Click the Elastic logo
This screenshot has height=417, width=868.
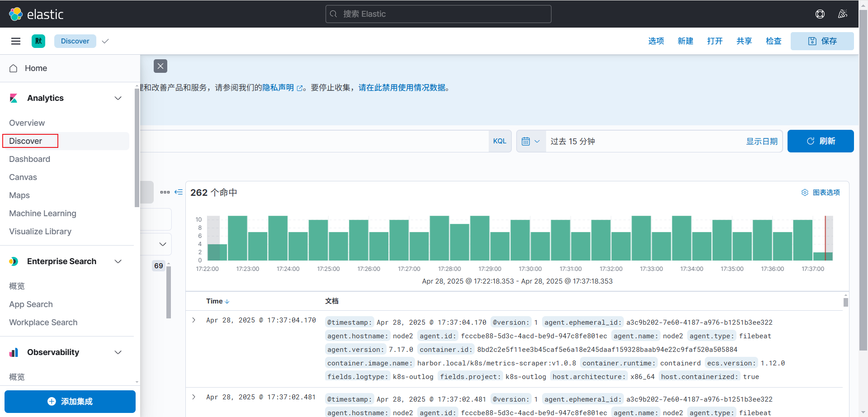coord(36,14)
